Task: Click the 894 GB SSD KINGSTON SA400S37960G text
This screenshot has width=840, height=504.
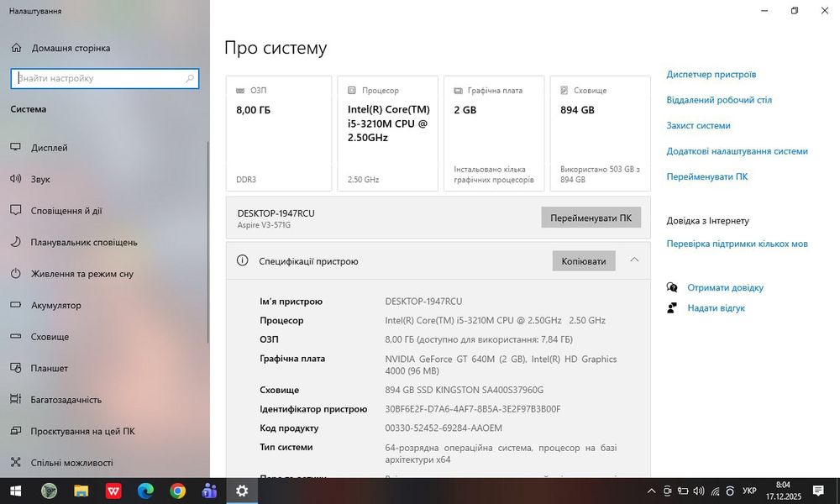Action: click(464, 390)
